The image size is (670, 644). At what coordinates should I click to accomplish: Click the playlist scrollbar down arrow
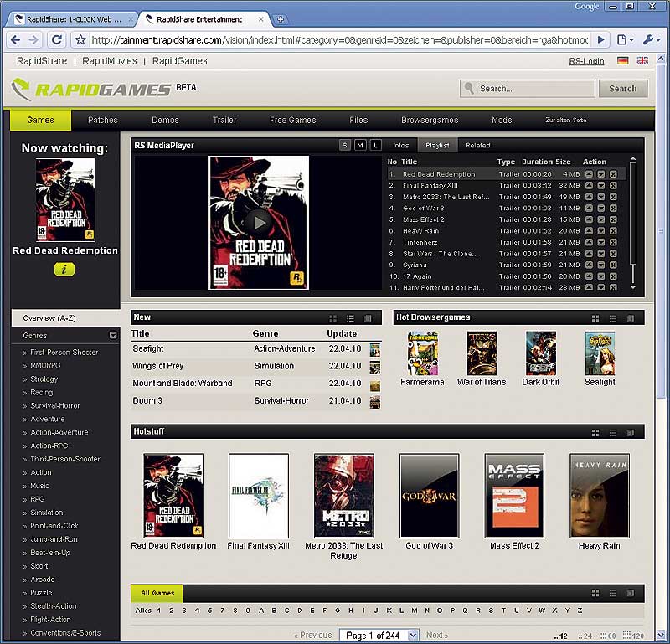pyautogui.click(x=633, y=287)
